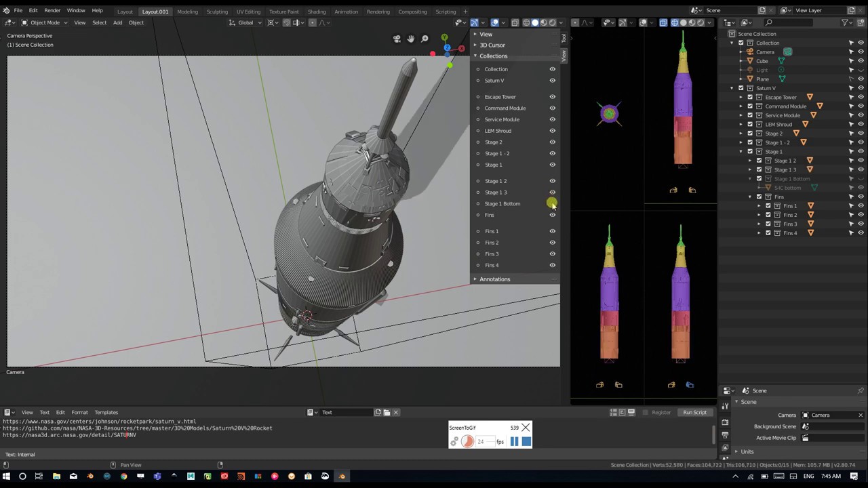Click the magnifier zoom view icon
This screenshot has width=868, height=488.
[425, 39]
